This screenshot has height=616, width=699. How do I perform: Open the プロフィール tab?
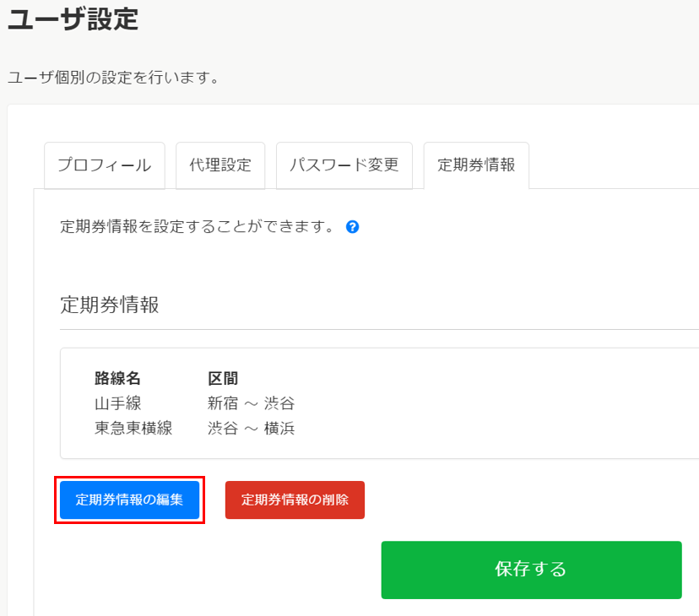point(104,165)
